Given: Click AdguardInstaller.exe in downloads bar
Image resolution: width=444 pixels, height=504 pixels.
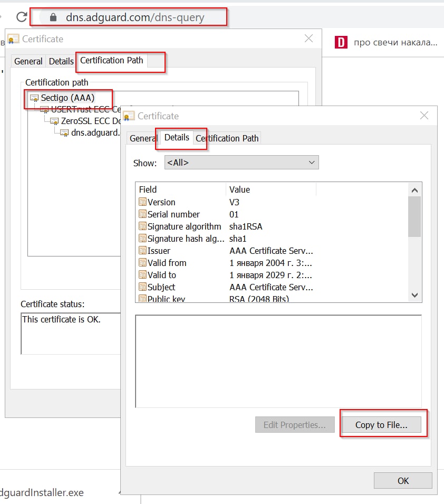Looking at the screenshot, I should coord(42,492).
